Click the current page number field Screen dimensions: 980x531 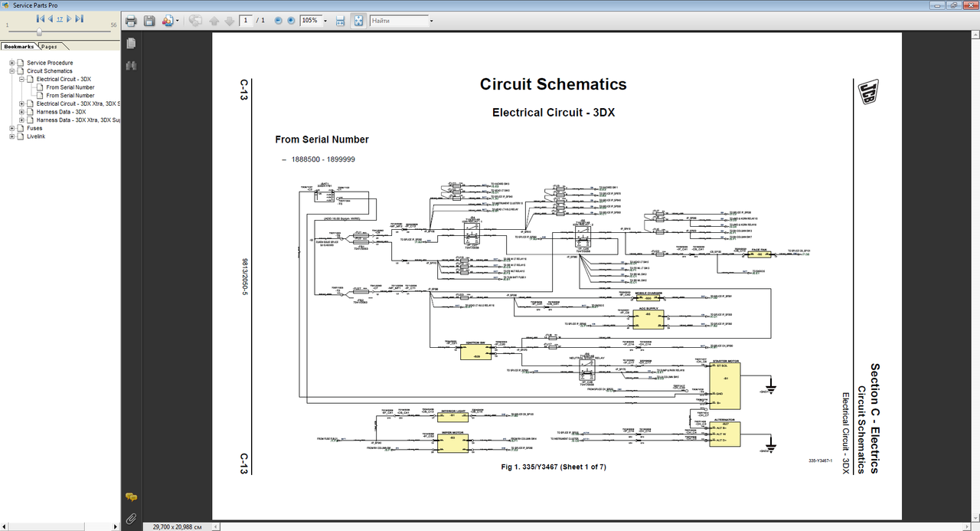click(245, 20)
